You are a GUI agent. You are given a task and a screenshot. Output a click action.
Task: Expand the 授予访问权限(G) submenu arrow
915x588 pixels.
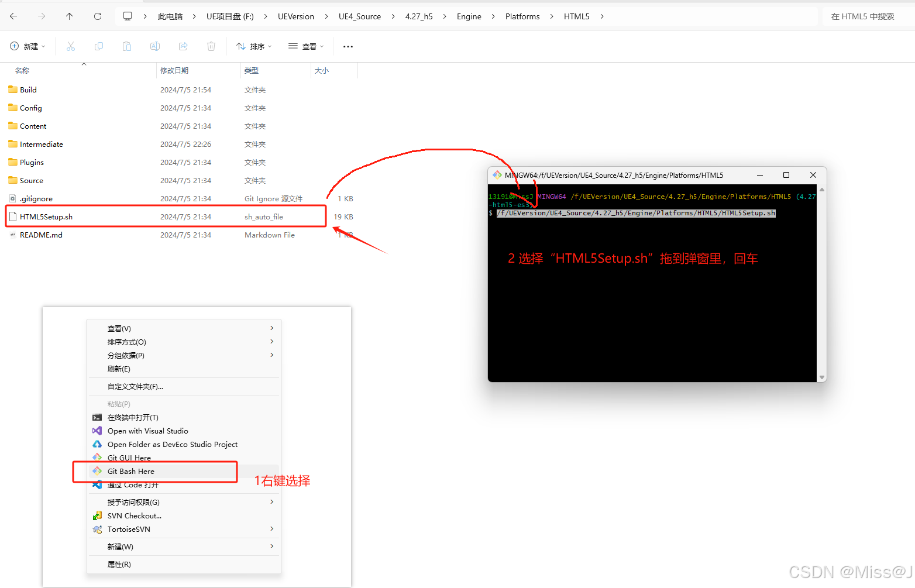coord(272,502)
